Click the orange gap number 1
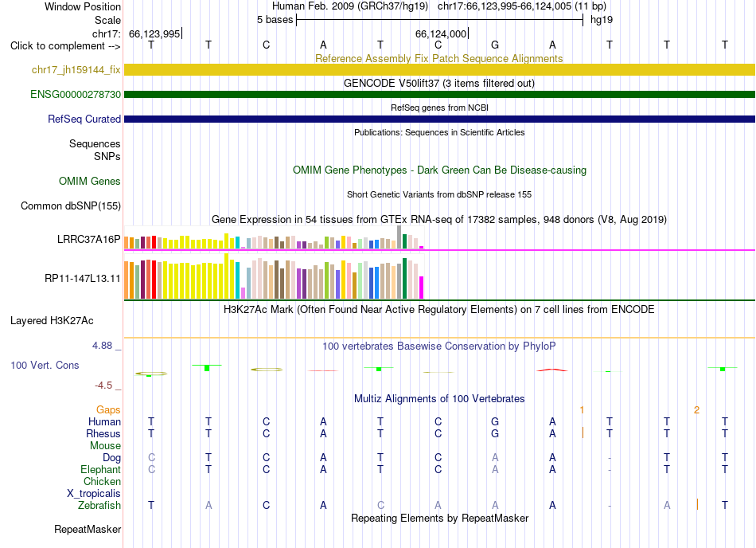 582,410
